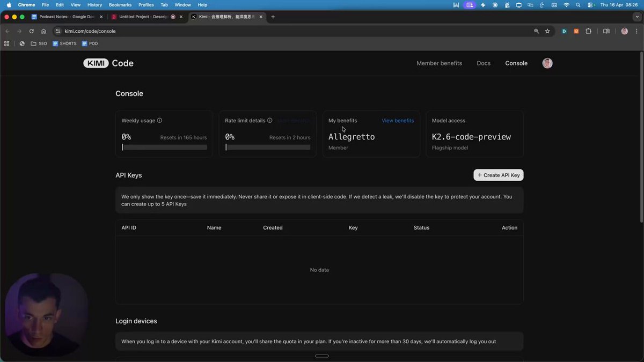Viewport: 644px width, 362px height.
Task: Click the info icon beside Weekly usage
Action: pos(159,121)
